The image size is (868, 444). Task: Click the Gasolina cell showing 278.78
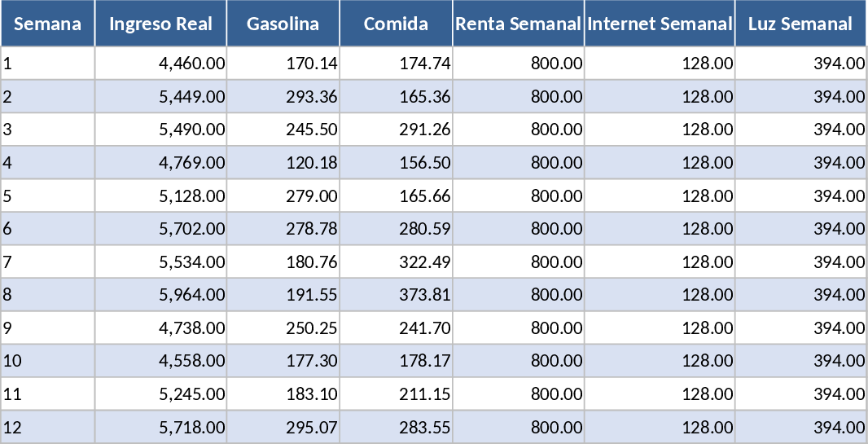point(283,229)
